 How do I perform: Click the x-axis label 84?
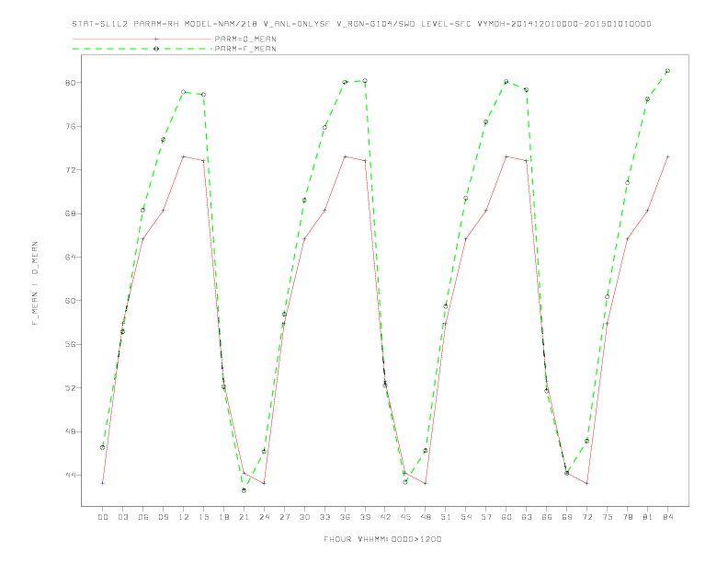[x=668, y=517]
